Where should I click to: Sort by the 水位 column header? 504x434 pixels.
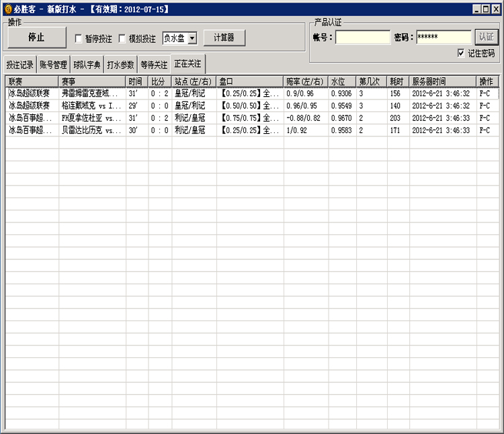(x=341, y=81)
